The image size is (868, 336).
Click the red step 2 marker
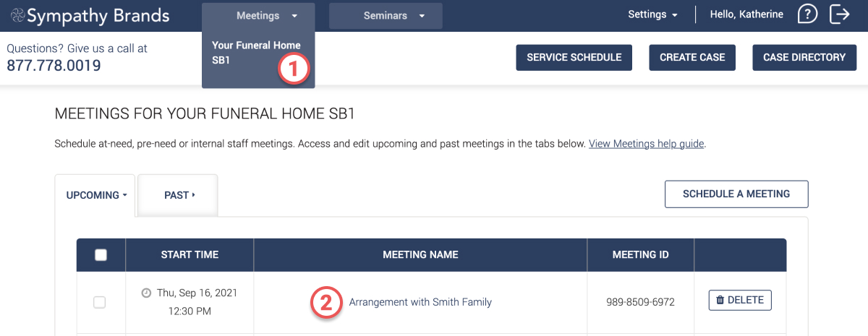click(325, 302)
